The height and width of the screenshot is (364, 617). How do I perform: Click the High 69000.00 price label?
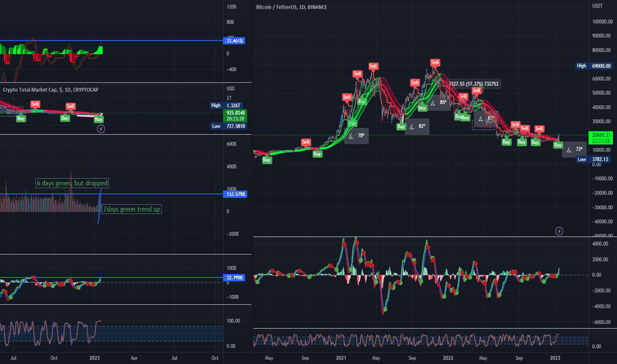[593, 66]
